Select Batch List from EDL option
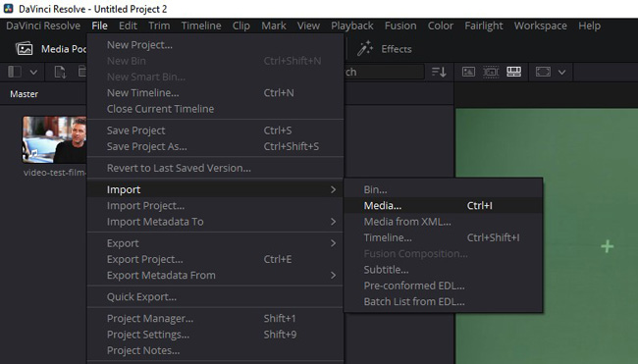The image size is (638, 364). [x=444, y=302]
